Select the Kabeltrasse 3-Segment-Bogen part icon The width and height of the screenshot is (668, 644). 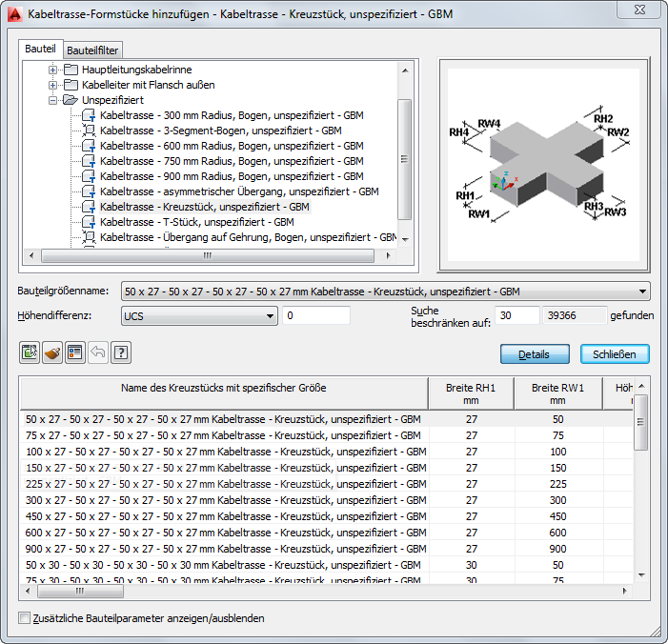(89, 131)
